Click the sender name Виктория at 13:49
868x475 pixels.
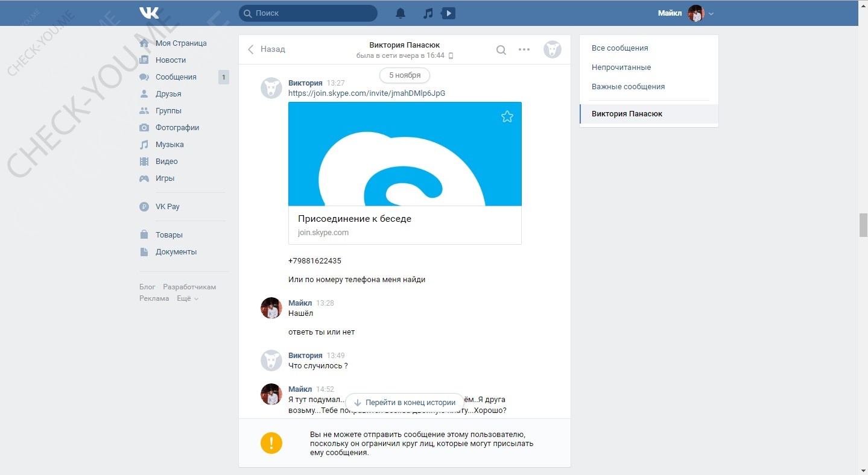(x=305, y=356)
